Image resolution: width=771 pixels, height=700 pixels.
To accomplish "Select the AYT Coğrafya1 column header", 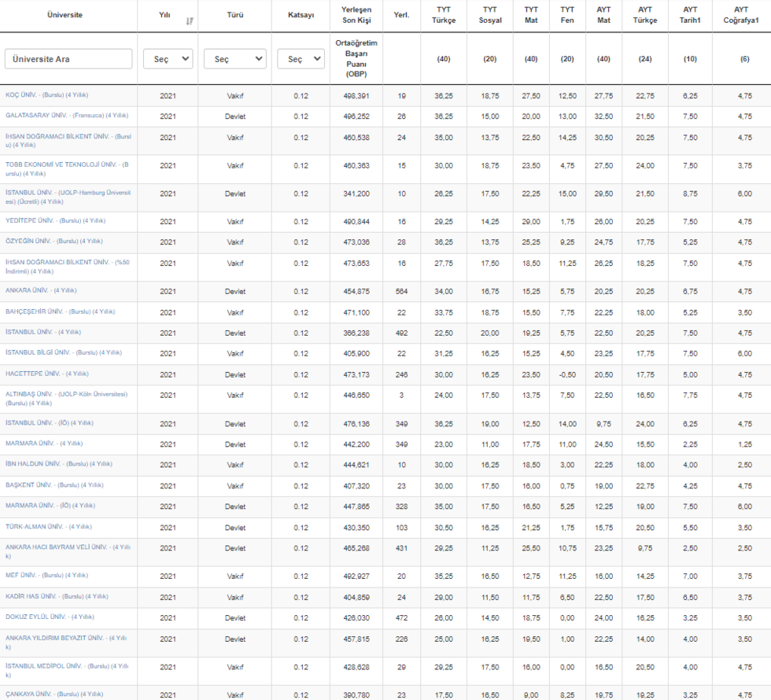I will tap(740, 15).
